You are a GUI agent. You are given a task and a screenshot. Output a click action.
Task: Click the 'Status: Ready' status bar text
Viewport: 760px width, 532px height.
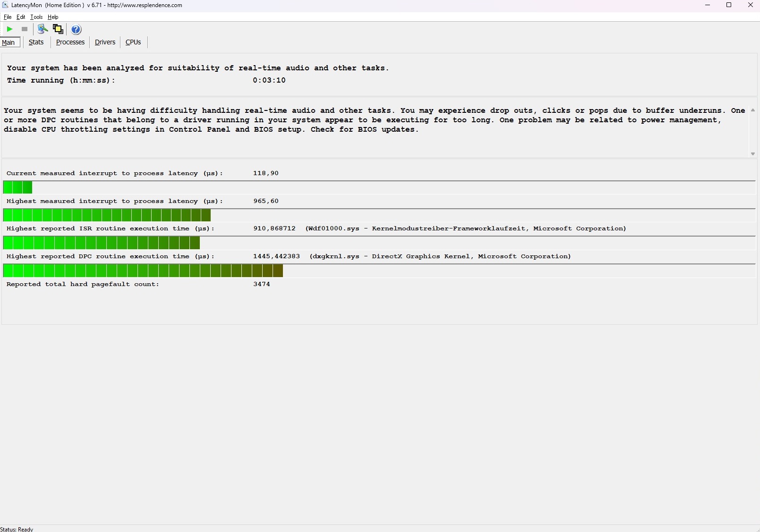click(17, 529)
